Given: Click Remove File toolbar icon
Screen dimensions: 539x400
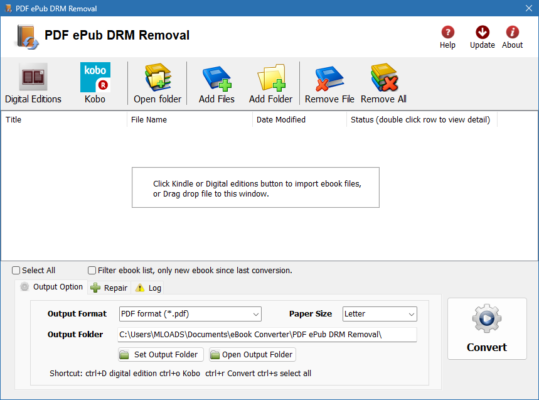Looking at the screenshot, I should point(329,83).
